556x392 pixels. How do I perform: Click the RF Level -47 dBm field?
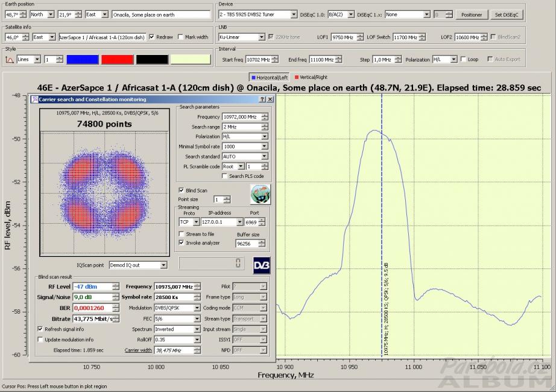(93, 286)
